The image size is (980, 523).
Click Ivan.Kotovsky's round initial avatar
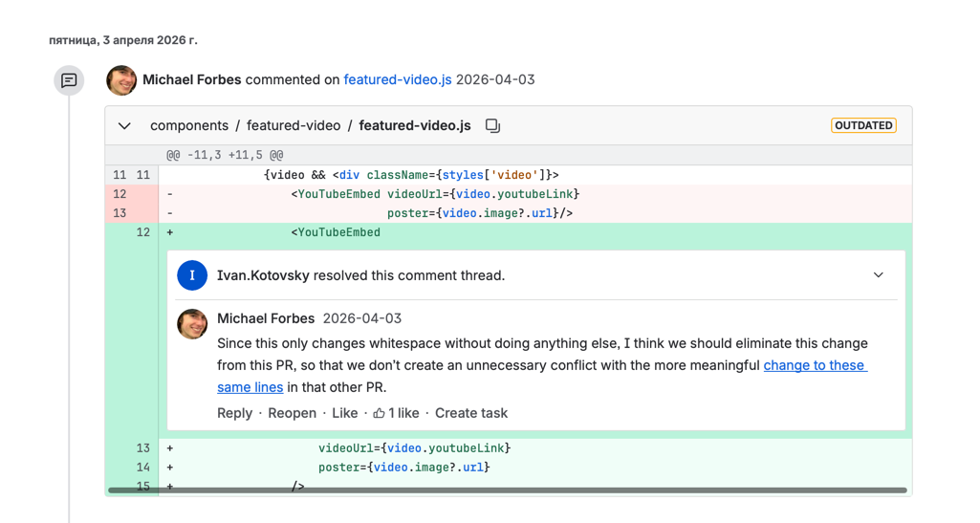pos(192,275)
